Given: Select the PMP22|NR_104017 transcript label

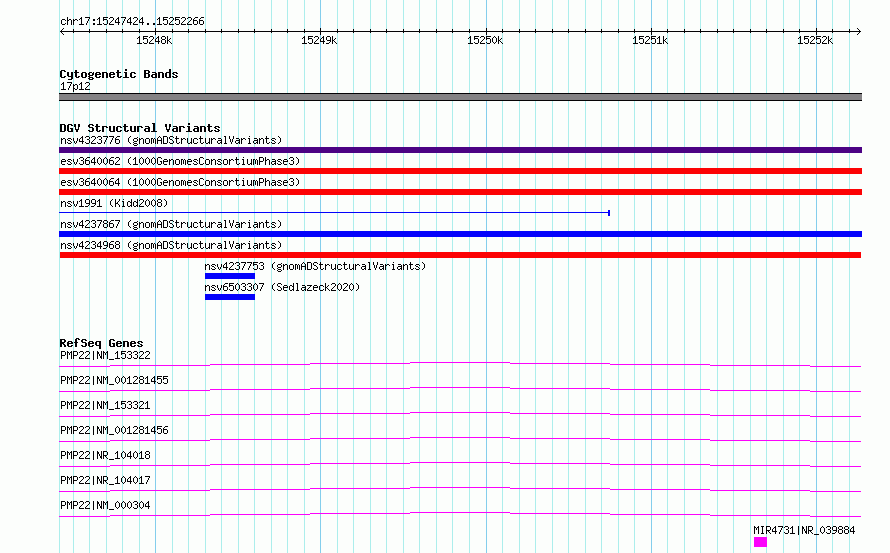Looking at the screenshot, I should coord(105,480).
